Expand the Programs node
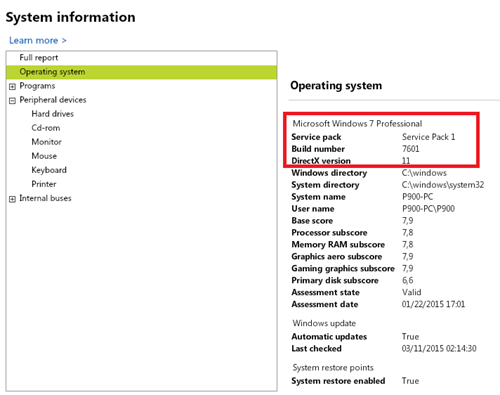500x395 pixels. pyautogui.click(x=12, y=87)
